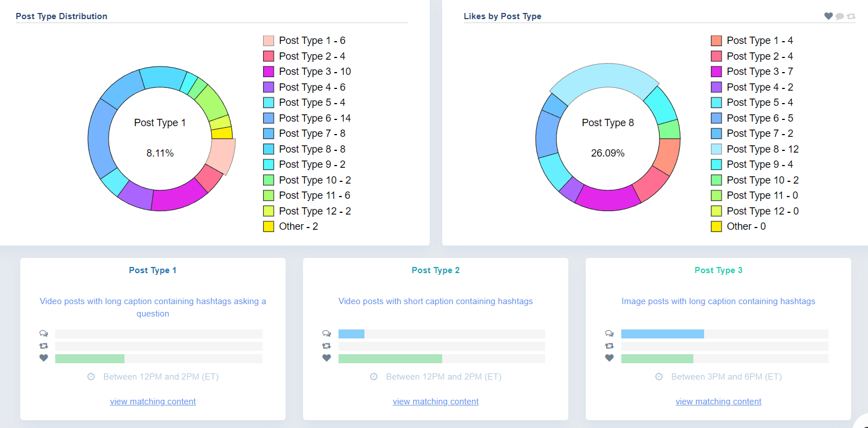
Task: Select the heart icon atop Likes by Post Type
Action: pyautogui.click(x=828, y=16)
